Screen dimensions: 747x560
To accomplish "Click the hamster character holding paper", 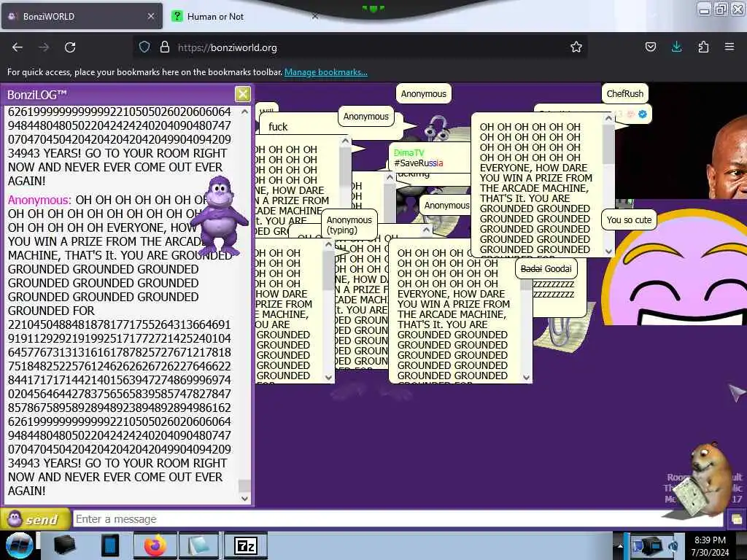I will (x=704, y=481).
